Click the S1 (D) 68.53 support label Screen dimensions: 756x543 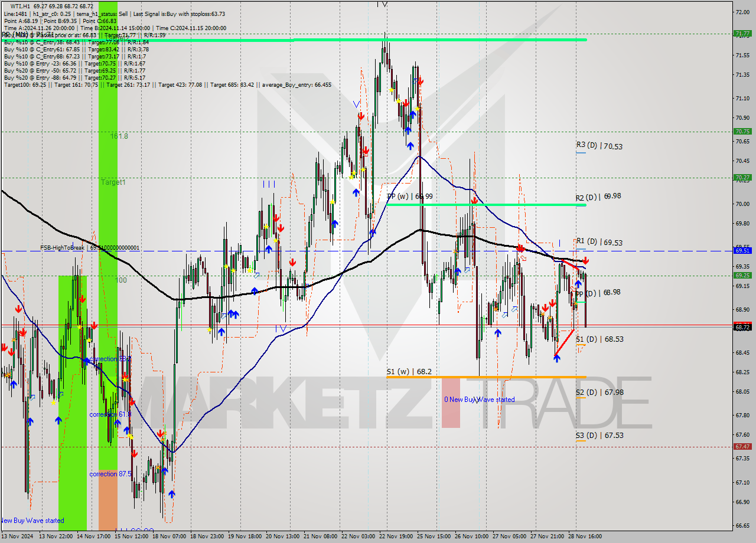599,339
